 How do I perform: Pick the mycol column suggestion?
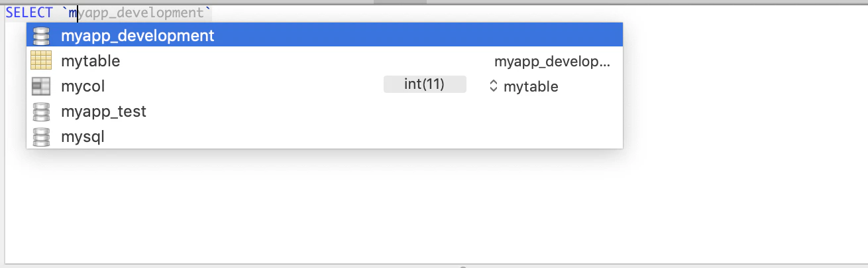click(83, 86)
